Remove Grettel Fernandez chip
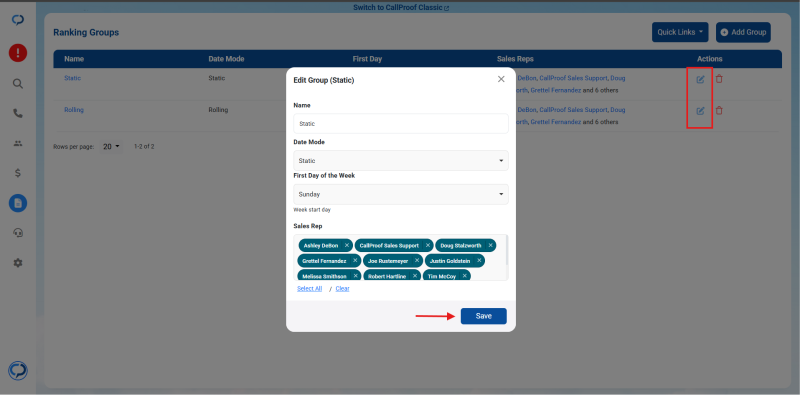This screenshot has height=395, width=800. [x=355, y=261]
